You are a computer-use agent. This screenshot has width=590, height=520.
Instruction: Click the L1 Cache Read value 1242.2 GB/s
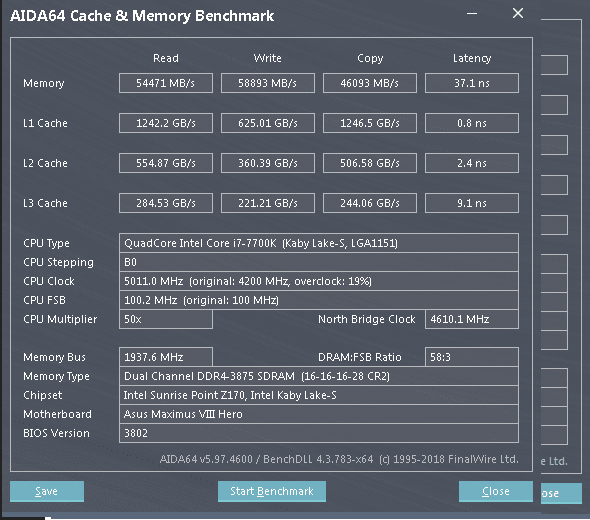[166, 123]
